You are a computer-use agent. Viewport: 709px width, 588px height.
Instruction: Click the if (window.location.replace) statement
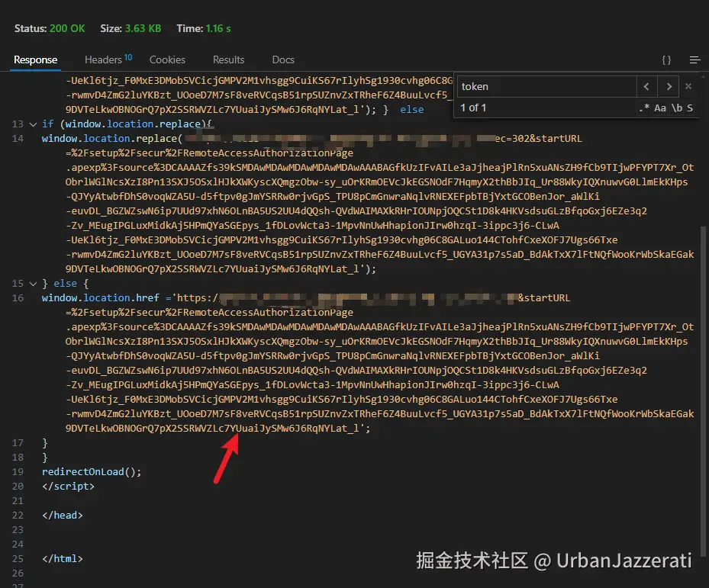[x=127, y=124]
